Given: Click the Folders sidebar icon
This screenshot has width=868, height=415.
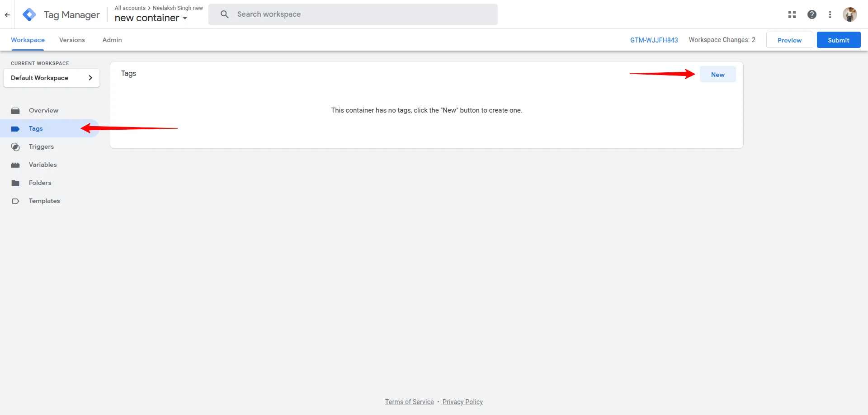Looking at the screenshot, I should pyautogui.click(x=15, y=183).
